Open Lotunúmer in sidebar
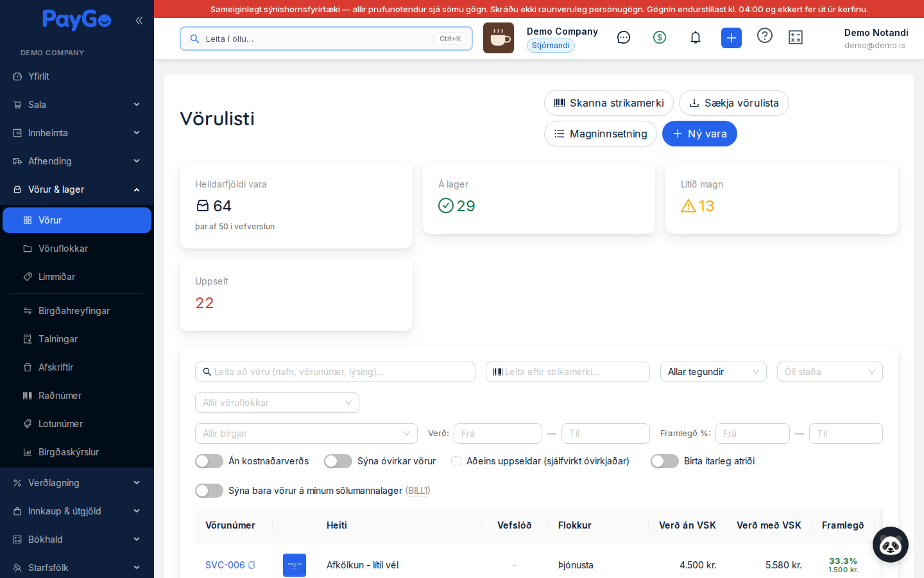The width and height of the screenshot is (924, 578). coord(77,424)
